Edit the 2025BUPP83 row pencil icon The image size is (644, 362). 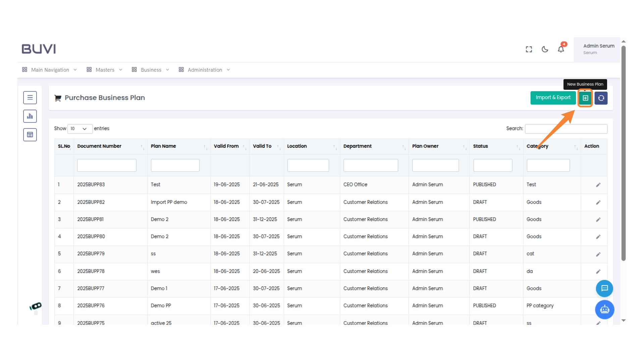tap(598, 185)
